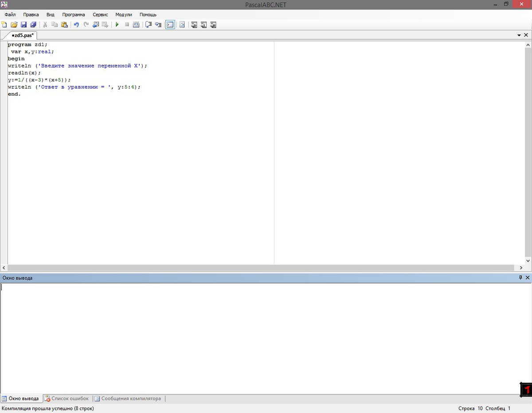
Task: Run the program with the green arrow
Action: click(x=117, y=25)
